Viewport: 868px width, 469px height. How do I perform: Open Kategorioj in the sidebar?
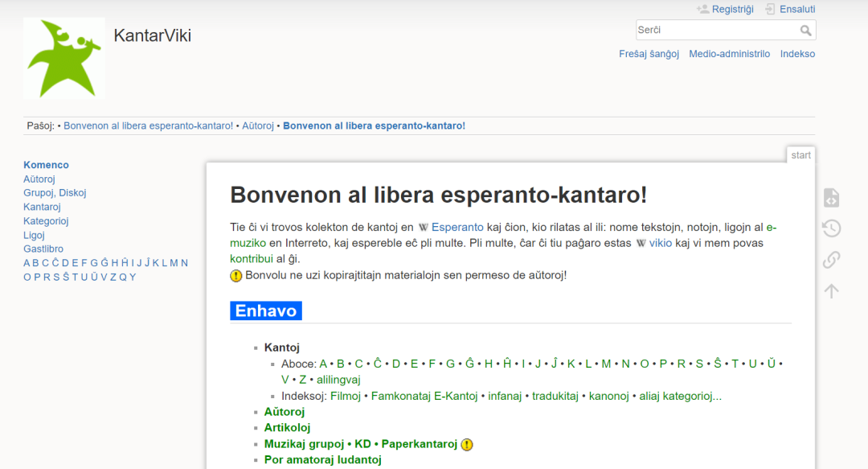pyautogui.click(x=46, y=220)
